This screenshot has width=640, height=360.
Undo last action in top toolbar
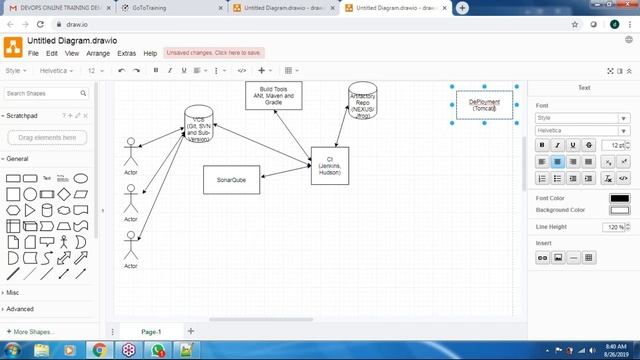pyautogui.click(x=121, y=71)
